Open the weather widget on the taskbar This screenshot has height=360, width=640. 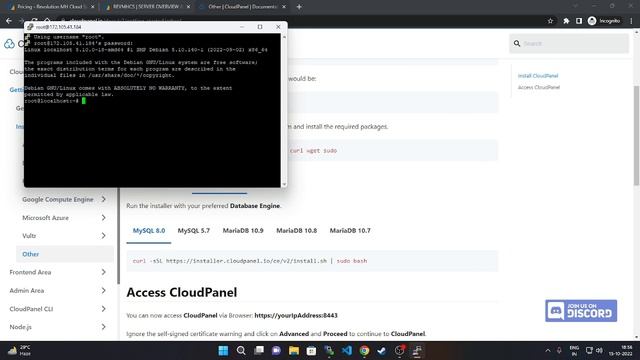pyautogui.click(x=19, y=351)
